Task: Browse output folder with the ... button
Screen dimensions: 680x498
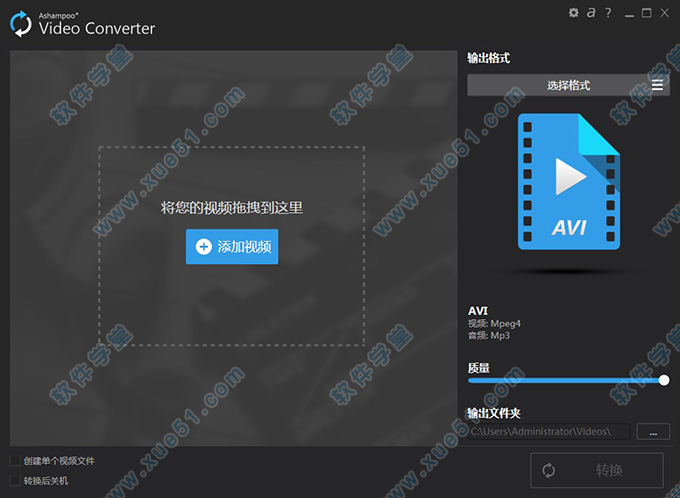Action: click(653, 432)
